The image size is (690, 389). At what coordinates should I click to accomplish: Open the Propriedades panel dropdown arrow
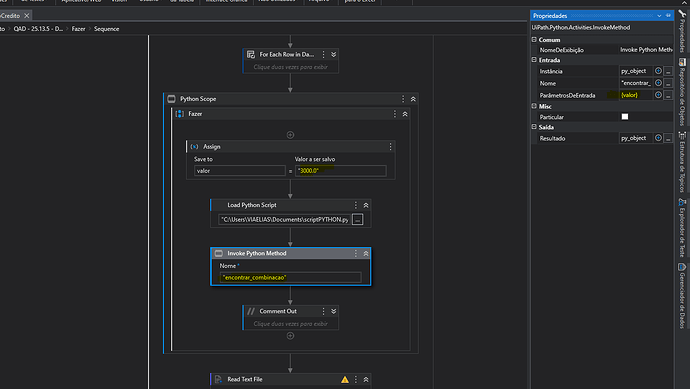click(659, 16)
